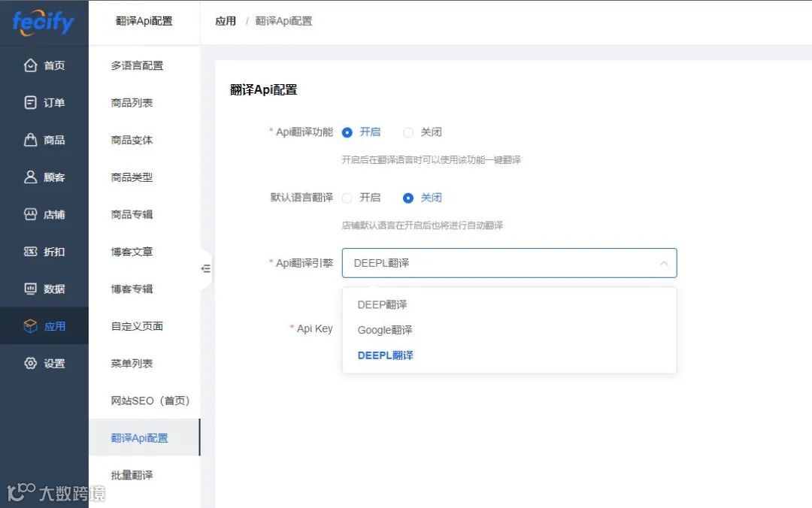Choose Google翻译 from the engine list
The image size is (812, 508).
[509, 330]
